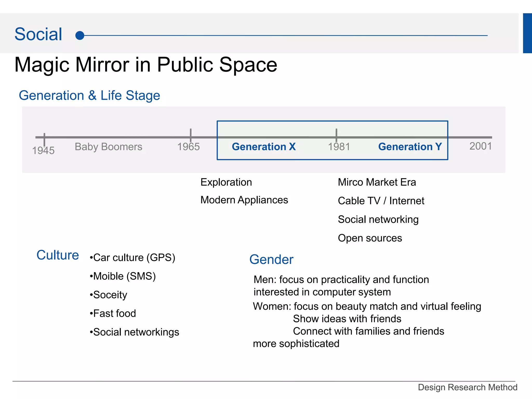The width and height of the screenshot is (532, 399).
Task: Click the dark blue bar at top right
Action: coord(527,33)
